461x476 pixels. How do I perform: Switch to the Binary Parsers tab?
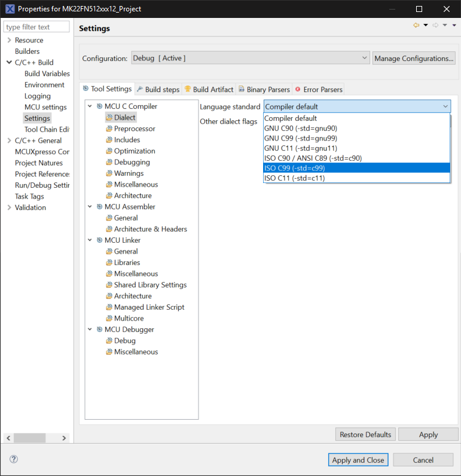264,90
